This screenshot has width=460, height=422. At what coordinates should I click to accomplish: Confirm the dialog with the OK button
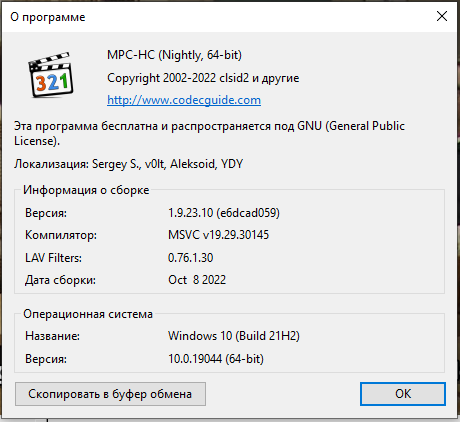pos(403,394)
